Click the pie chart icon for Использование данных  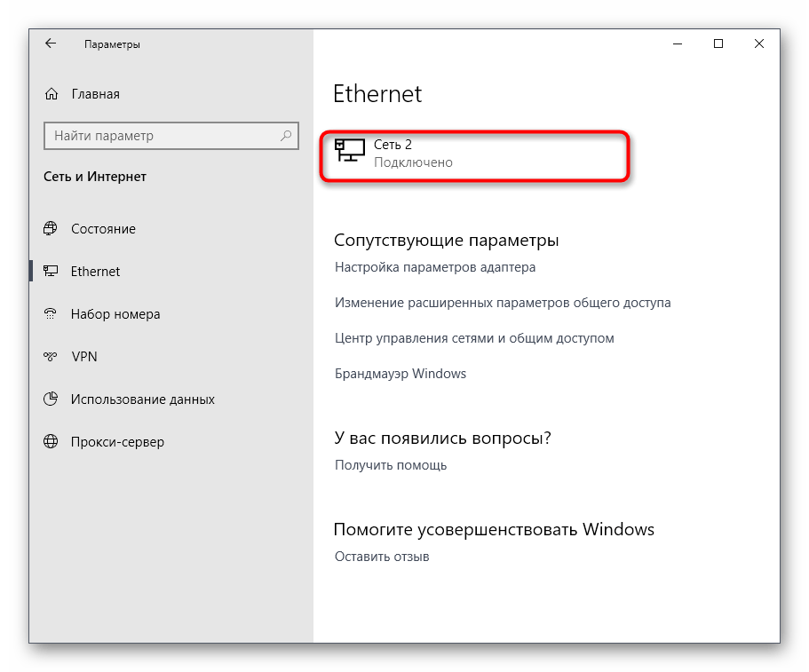click(x=52, y=399)
